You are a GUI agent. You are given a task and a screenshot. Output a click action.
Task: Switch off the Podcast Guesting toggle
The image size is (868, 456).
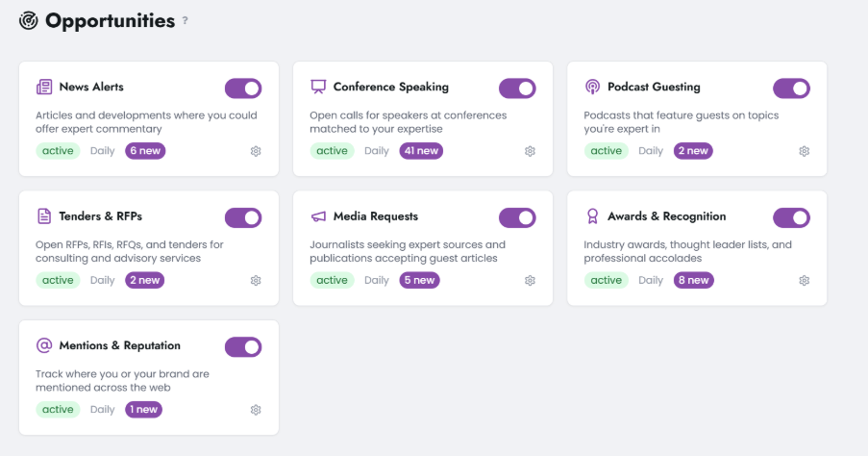791,89
